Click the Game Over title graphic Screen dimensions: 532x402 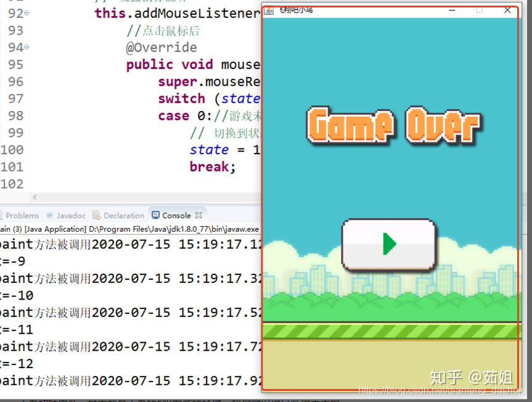[393, 125]
